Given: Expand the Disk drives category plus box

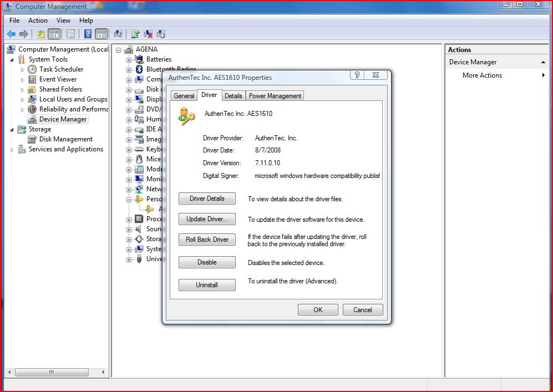Looking at the screenshot, I should pos(129,90).
